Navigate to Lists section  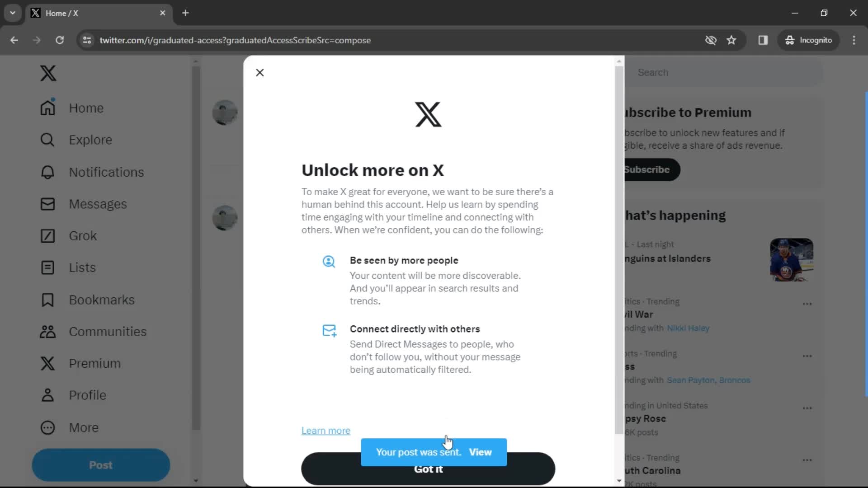pyautogui.click(x=82, y=267)
